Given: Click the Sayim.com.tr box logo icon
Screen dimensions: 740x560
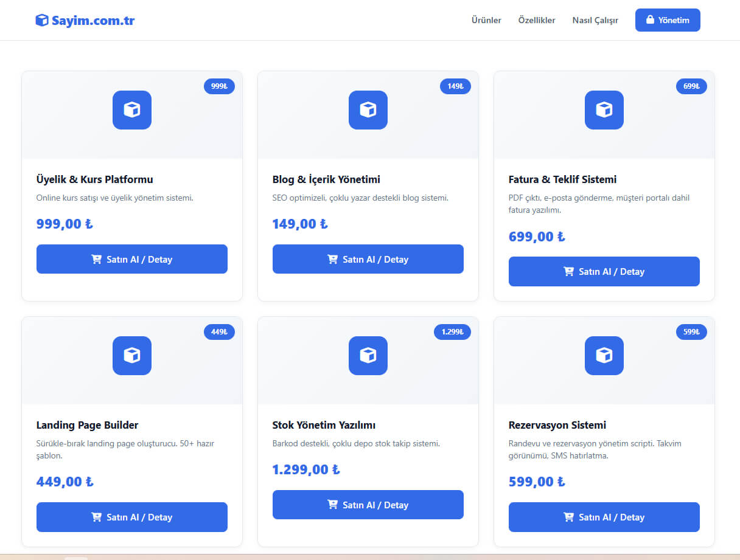Looking at the screenshot, I should point(42,21).
